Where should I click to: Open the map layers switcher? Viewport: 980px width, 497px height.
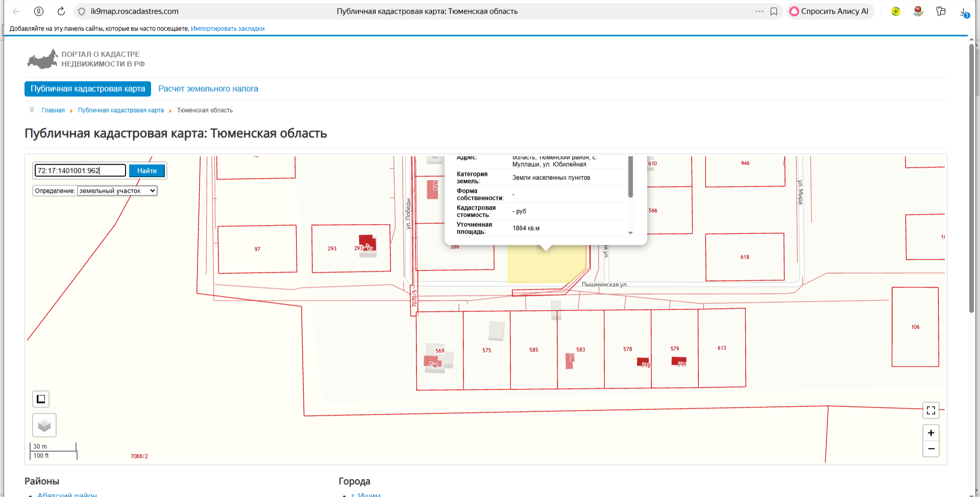(44, 425)
